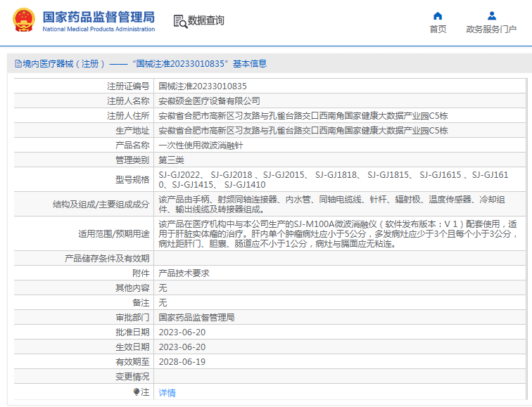Screen dimensions: 532x407
Task: Click the 有效期至 label
Action: click(132, 362)
